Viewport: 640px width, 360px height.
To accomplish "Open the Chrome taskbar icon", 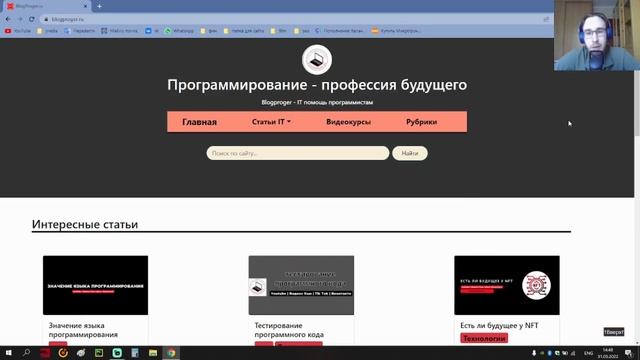I will click(x=171, y=353).
